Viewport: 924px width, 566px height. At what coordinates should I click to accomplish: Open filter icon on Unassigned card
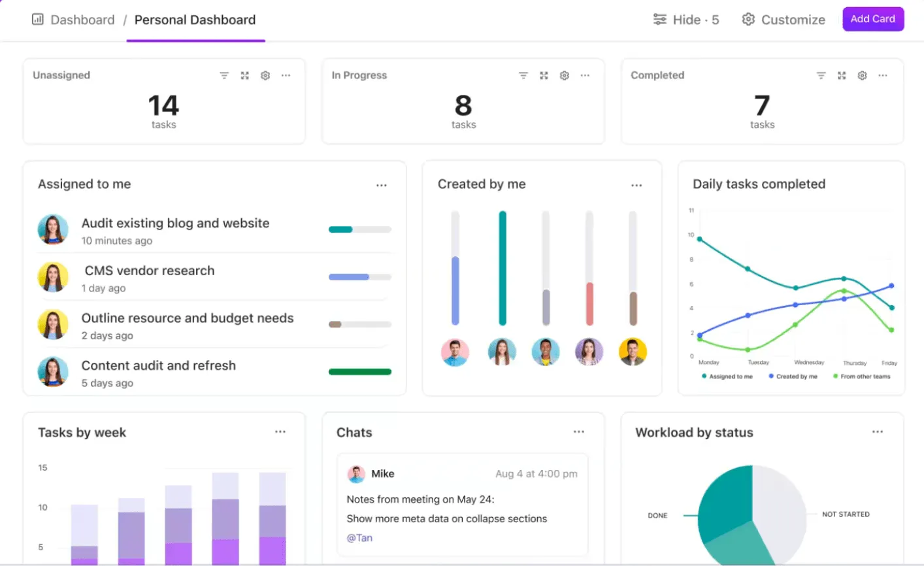click(x=224, y=76)
